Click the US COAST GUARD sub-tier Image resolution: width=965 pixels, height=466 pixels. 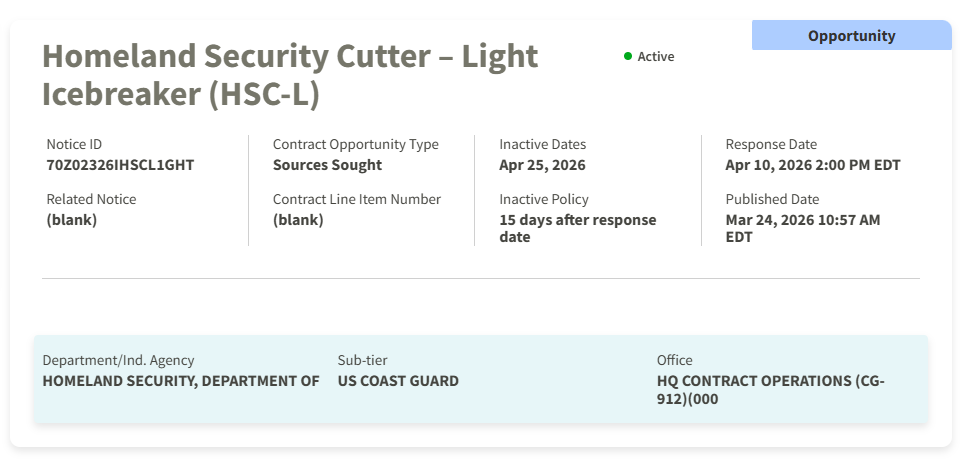[398, 381]
